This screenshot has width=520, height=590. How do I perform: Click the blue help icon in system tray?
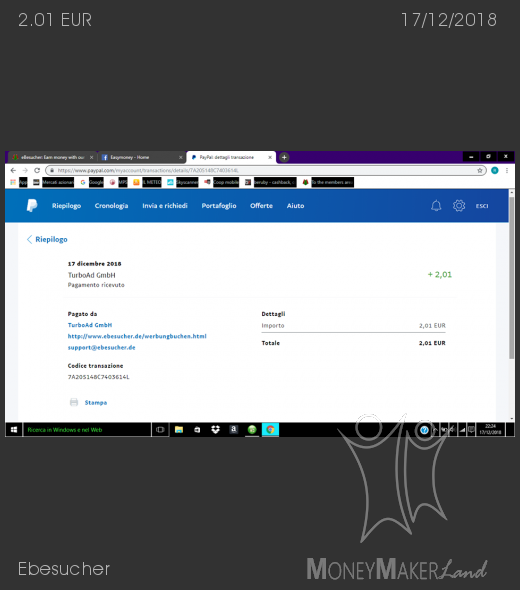(x=424, y=430)
